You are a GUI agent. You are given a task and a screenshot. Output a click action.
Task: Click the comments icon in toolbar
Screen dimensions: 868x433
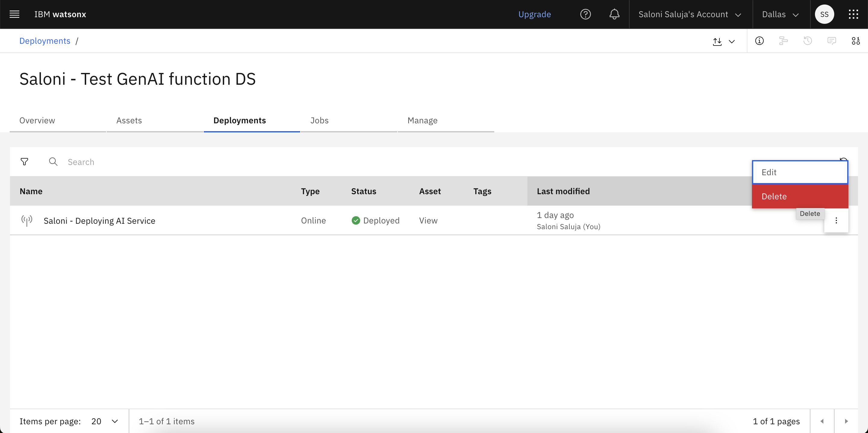pos(832,40)
